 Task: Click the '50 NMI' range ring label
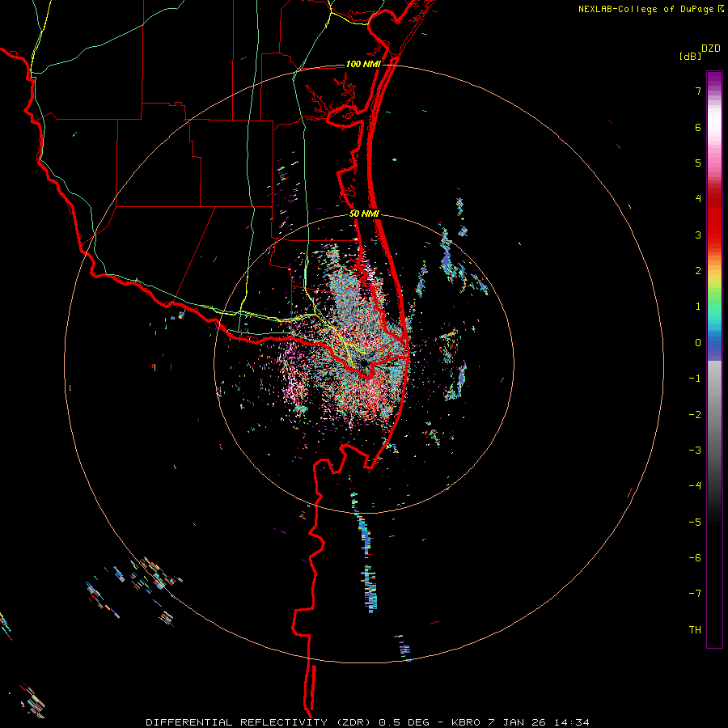tap(364, 214)
